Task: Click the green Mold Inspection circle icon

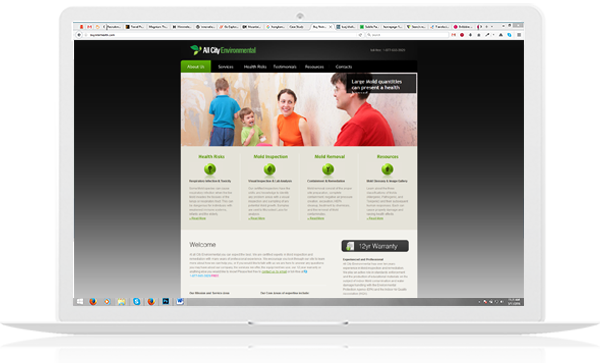Action: [269, 169]
